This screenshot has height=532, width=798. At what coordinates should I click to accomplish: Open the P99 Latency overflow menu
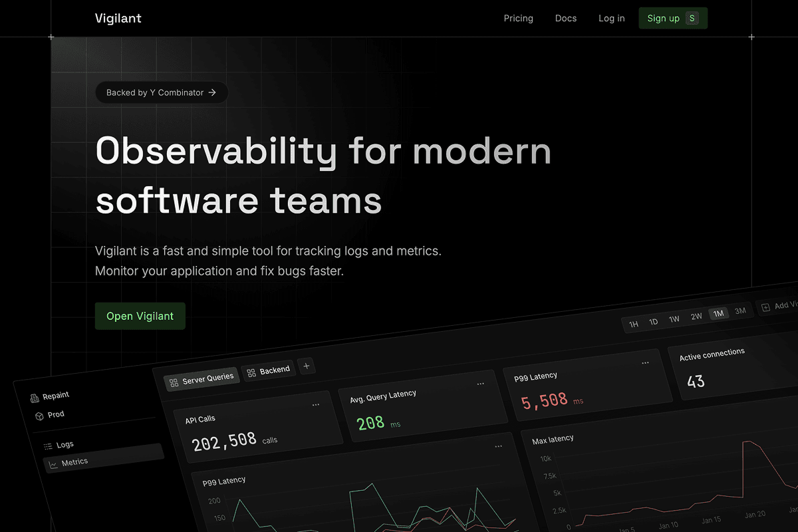pyautogui.click(x=644, y=362)
